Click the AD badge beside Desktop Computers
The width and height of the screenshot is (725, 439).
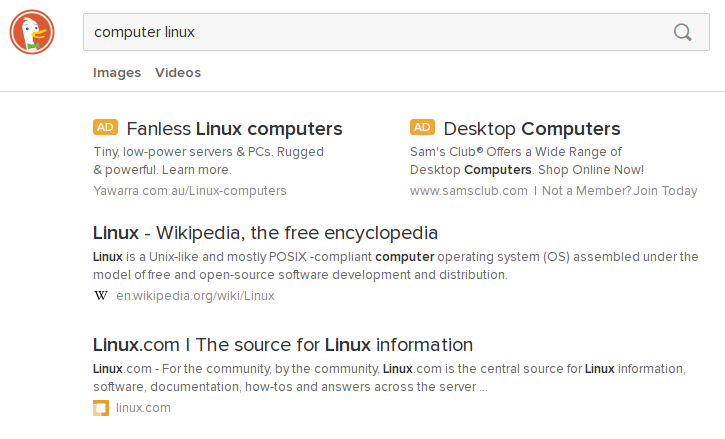422,127
